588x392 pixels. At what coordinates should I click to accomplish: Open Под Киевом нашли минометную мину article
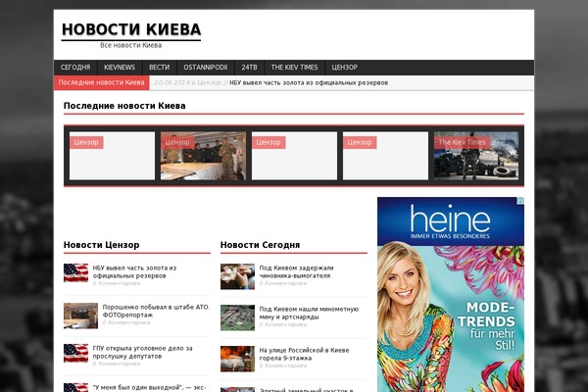(309, 313)
